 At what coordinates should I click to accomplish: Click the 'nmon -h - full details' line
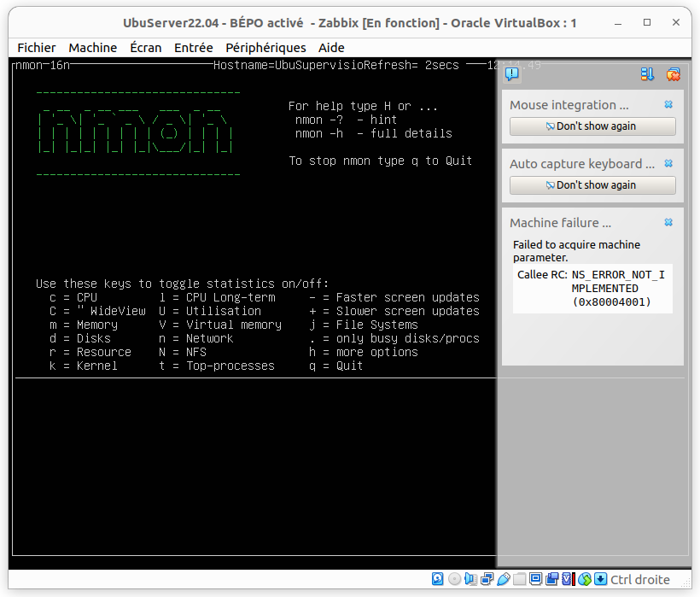(374, 133)
